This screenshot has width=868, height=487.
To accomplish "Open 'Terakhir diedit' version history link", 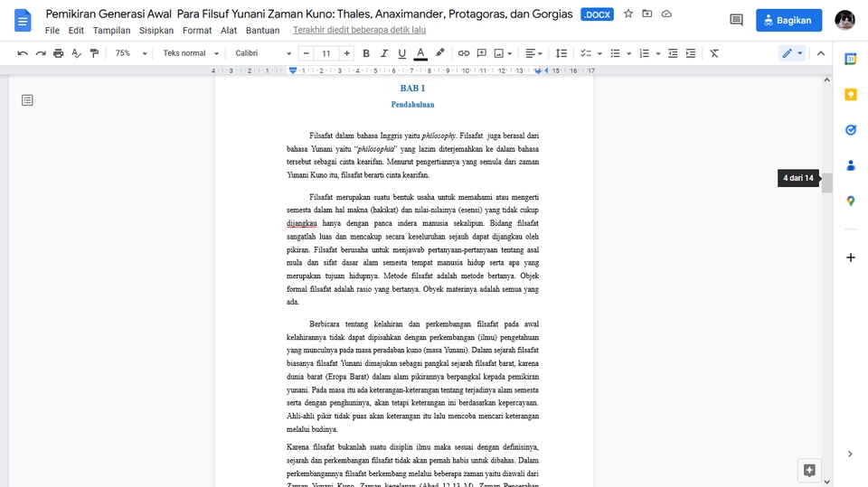I will click(359, 30).
